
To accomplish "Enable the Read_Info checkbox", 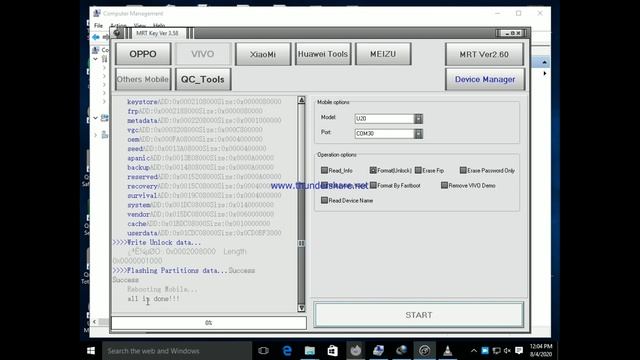I will (324, 170).
